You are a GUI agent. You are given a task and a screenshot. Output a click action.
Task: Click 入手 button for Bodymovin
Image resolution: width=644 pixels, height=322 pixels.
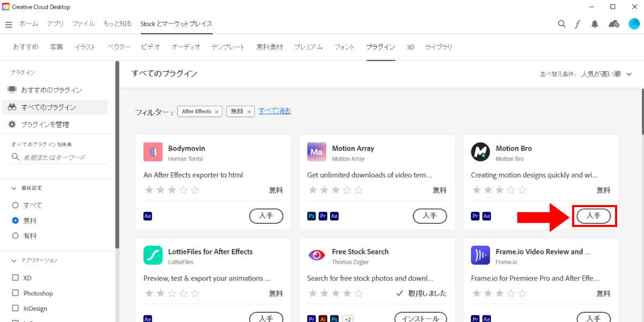tap(266, 216)
